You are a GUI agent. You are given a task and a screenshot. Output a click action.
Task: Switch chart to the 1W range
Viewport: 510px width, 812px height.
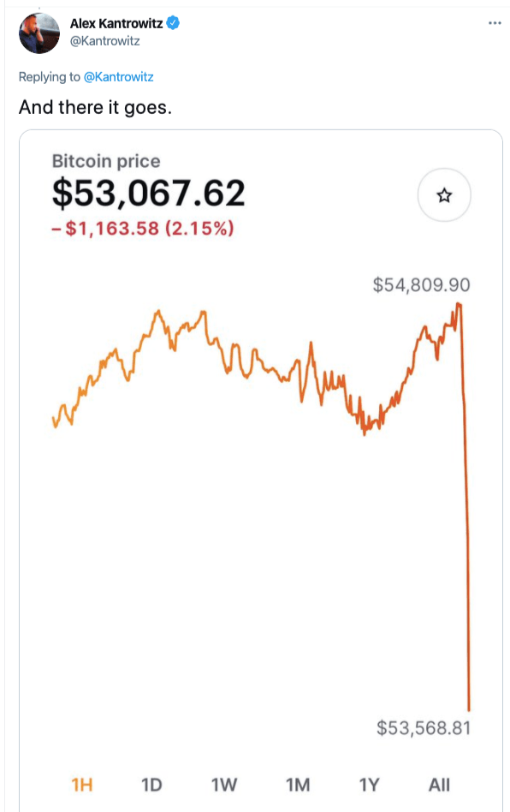click(x=224, y=785)
